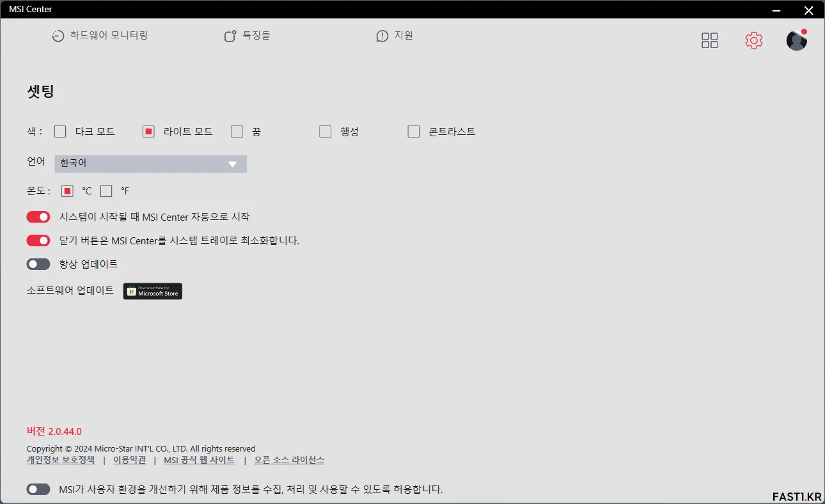Open the 하드웨어 모니터링 tab
The image size is (825, 504).
[100, 36]
